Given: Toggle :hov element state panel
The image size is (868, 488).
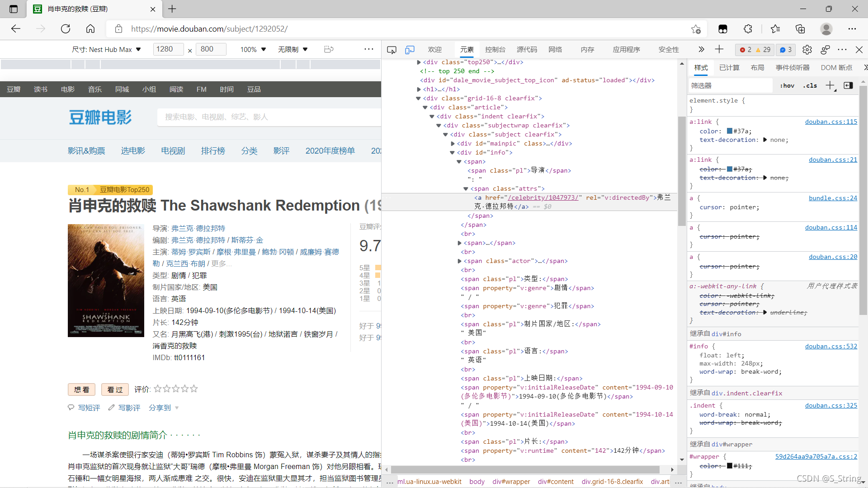Looking at the screenshot, I should click(x=787, y=85).
